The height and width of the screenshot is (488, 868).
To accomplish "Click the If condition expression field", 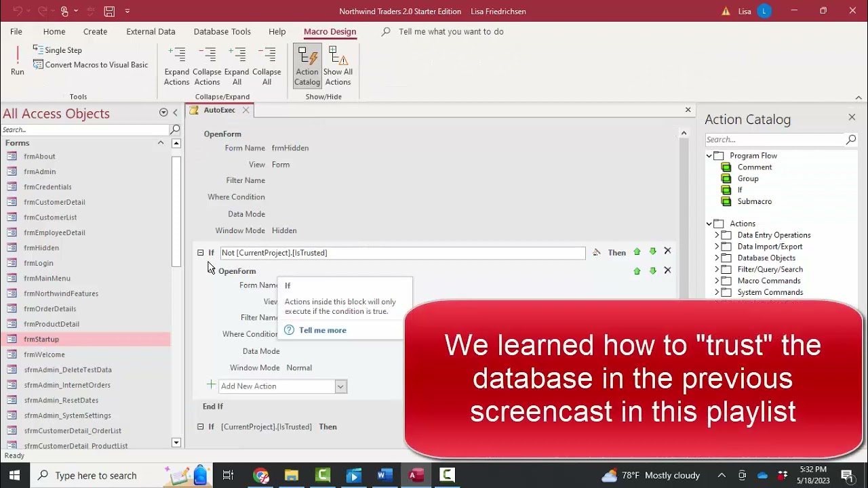I will (x=402, y=253).
